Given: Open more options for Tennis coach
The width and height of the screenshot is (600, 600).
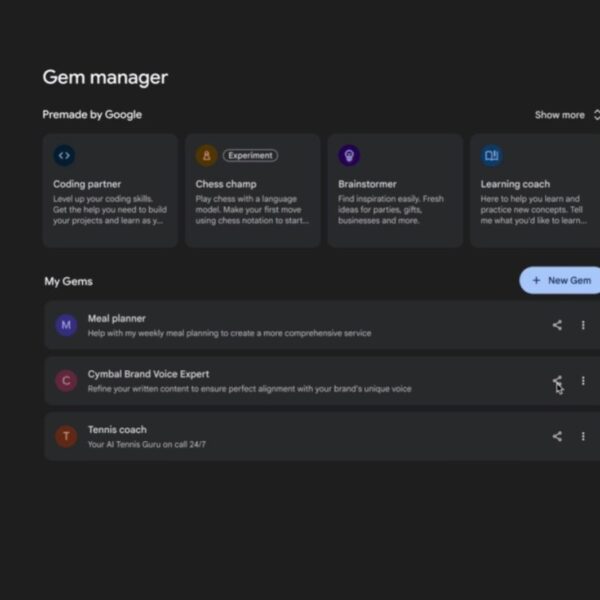Looking at the screenshot, I should coord(583,436).
